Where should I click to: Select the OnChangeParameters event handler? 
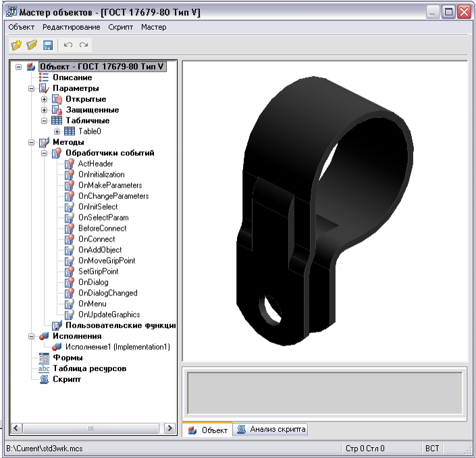(113, 196)
